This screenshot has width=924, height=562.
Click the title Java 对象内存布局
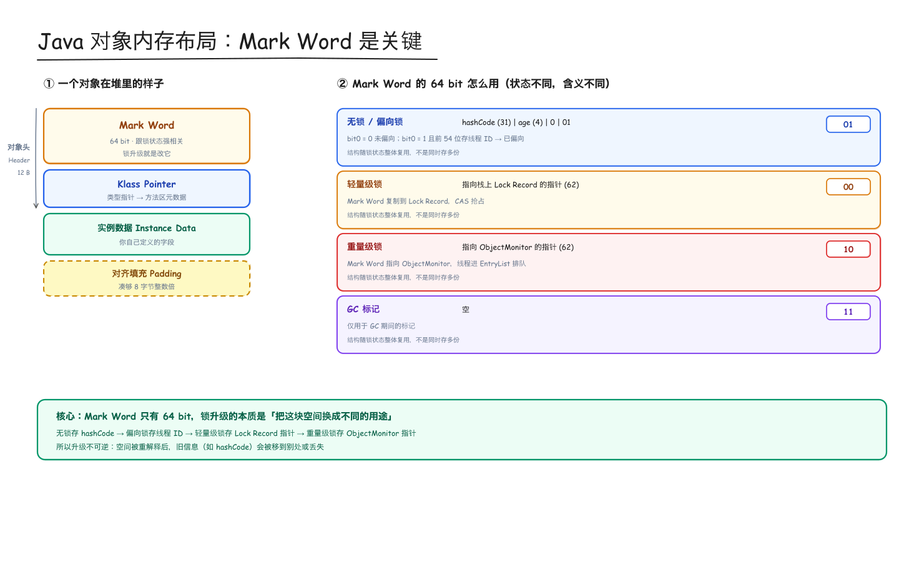[127, 41]
